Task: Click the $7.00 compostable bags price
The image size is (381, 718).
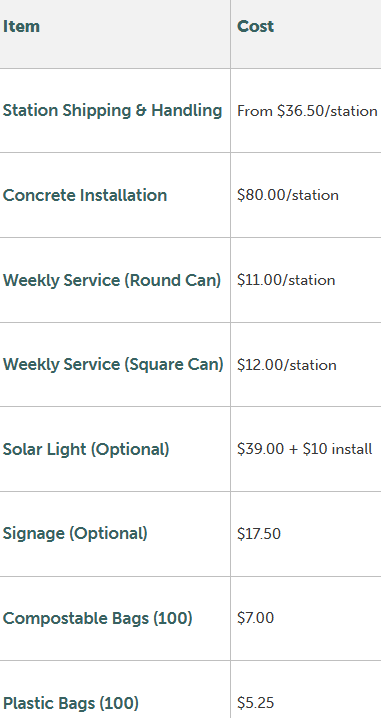Action: pyautogui.click(x=256, y=618)
